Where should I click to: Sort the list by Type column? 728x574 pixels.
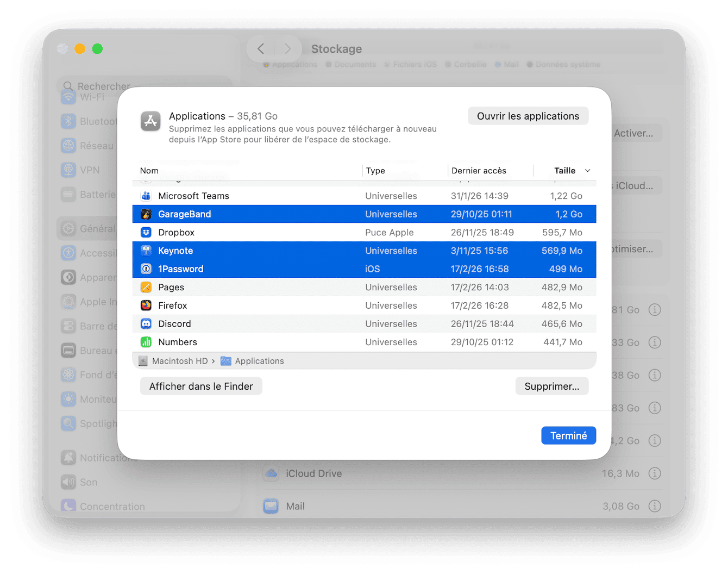point(375,171)
